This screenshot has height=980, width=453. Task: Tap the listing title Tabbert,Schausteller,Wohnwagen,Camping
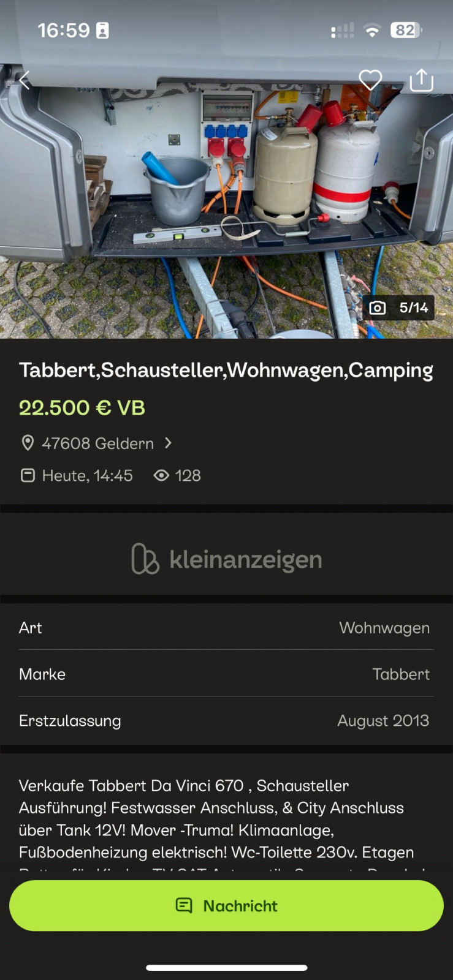click(x=226, y=371)
